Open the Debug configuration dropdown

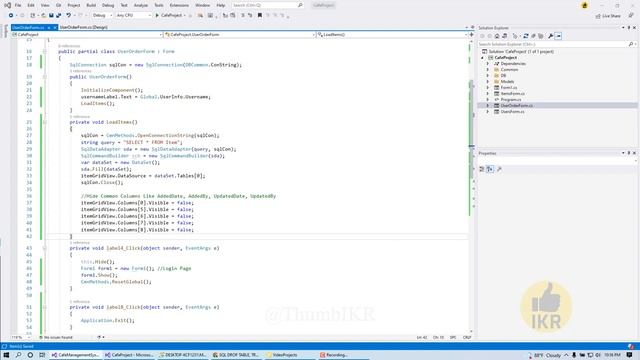click(102, 16)
